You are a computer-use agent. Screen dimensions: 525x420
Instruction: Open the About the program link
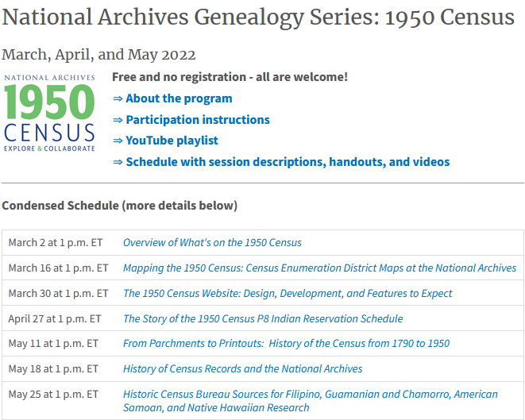tap(179, 98)
